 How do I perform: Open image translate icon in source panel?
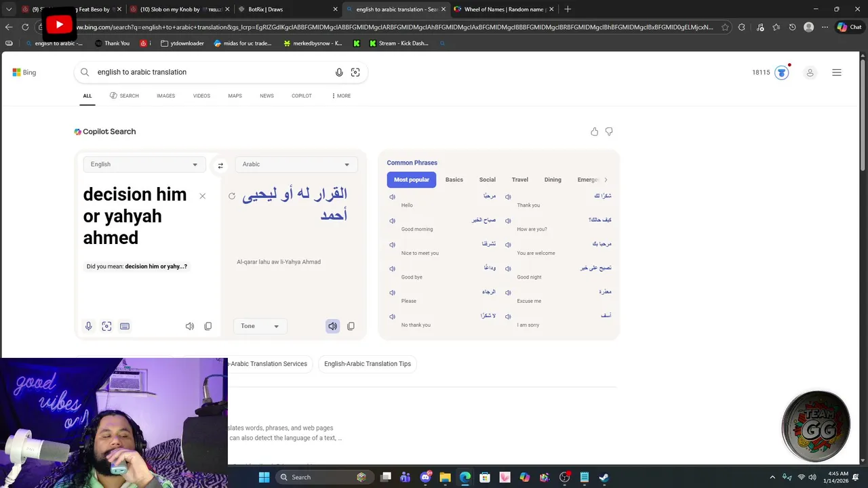coord(106,326)
